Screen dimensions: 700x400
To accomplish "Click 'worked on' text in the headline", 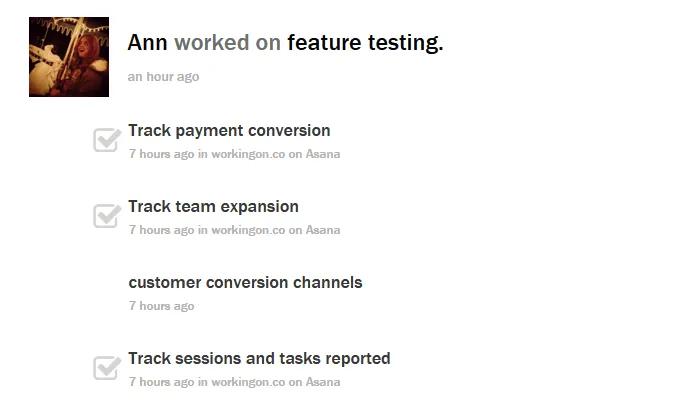I will 227,43.
